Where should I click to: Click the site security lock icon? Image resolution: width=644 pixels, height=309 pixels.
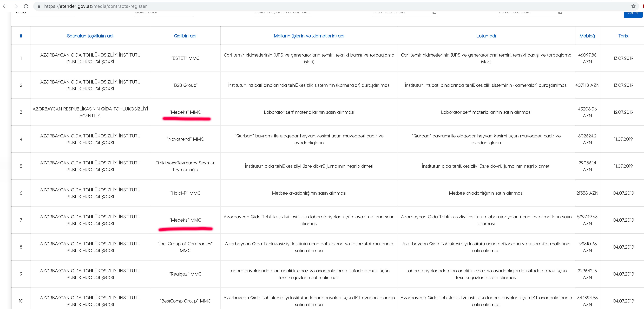(x=39, y=6)
